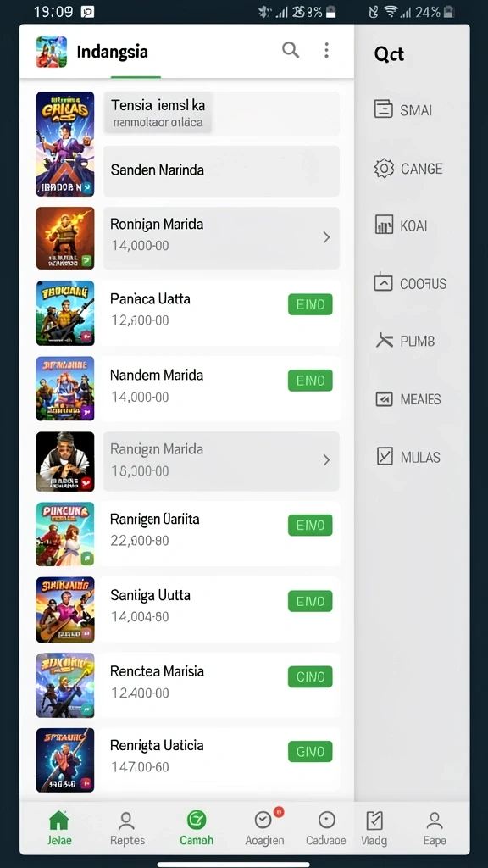Tap green button for Nandem Marida
This screenshot has width=488, height=868.
[x=310, y=381]
